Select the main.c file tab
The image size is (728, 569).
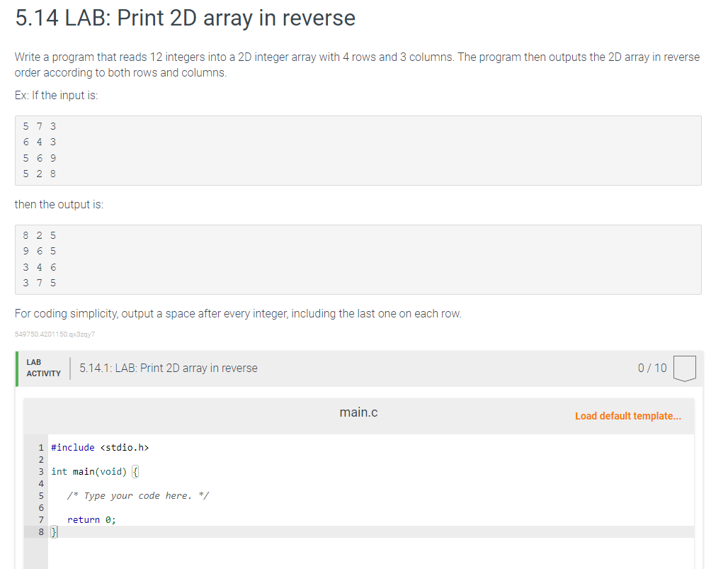pos(358,412)
